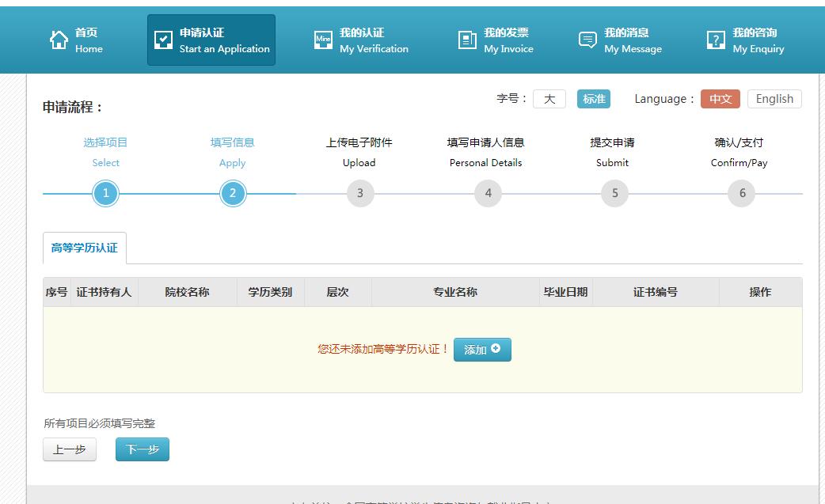Screen dimensions: 825x504
Task: Select the 标准 font size option
Action: pos(594,98)
